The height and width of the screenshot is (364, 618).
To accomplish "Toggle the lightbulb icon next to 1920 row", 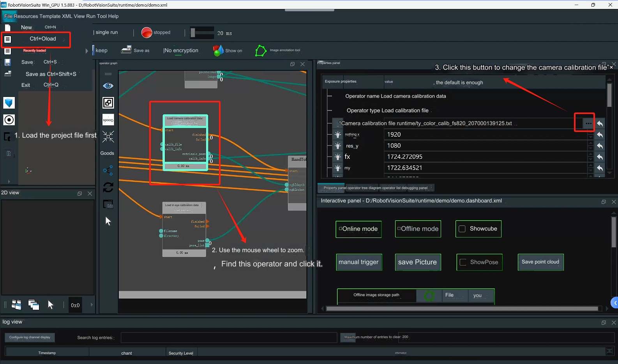I will (x=338, y=135).
